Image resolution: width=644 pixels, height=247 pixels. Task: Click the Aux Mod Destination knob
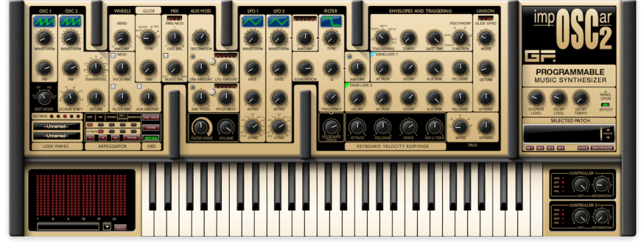[x=201, y=38]
